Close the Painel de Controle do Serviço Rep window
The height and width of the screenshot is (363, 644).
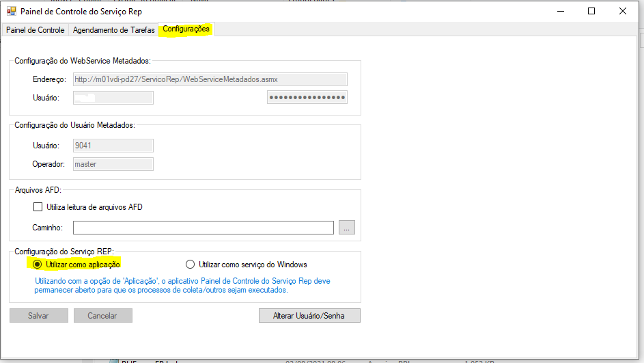623,11
